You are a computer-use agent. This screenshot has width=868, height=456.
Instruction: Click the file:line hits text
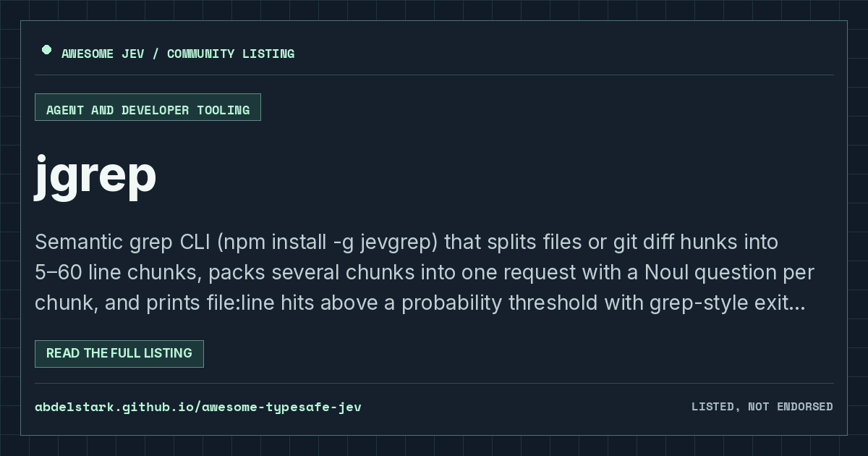coord(250,303)
